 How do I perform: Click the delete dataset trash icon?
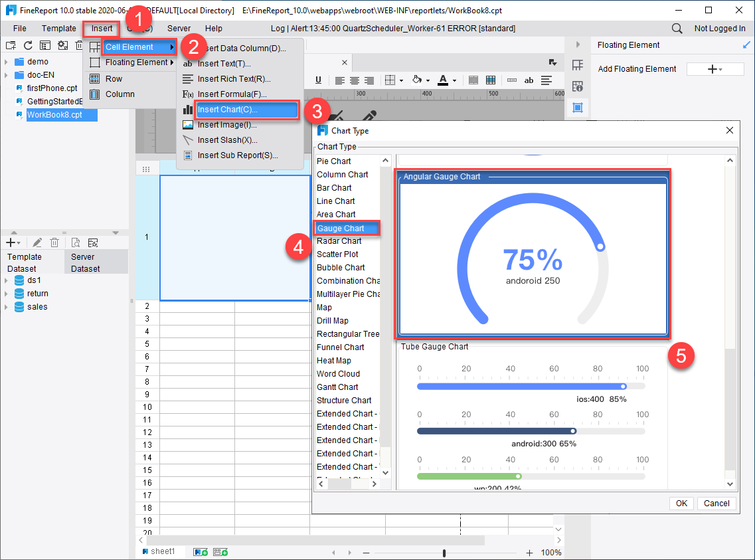54,242
